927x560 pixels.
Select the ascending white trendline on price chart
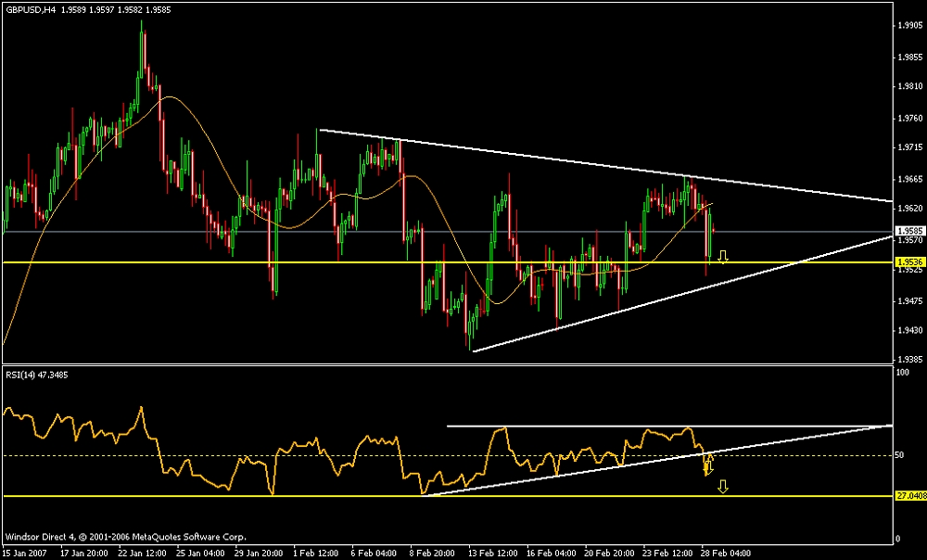(x=682, y=293)
